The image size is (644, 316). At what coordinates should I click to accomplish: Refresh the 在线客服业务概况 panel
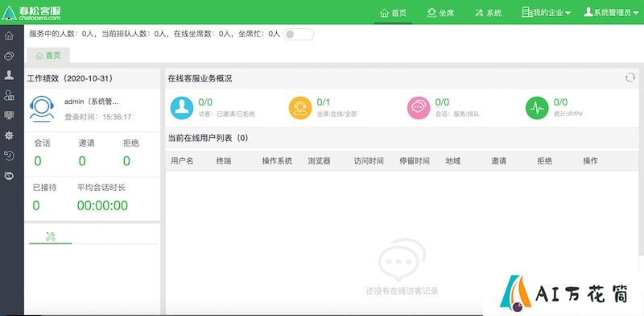point(630,77)
